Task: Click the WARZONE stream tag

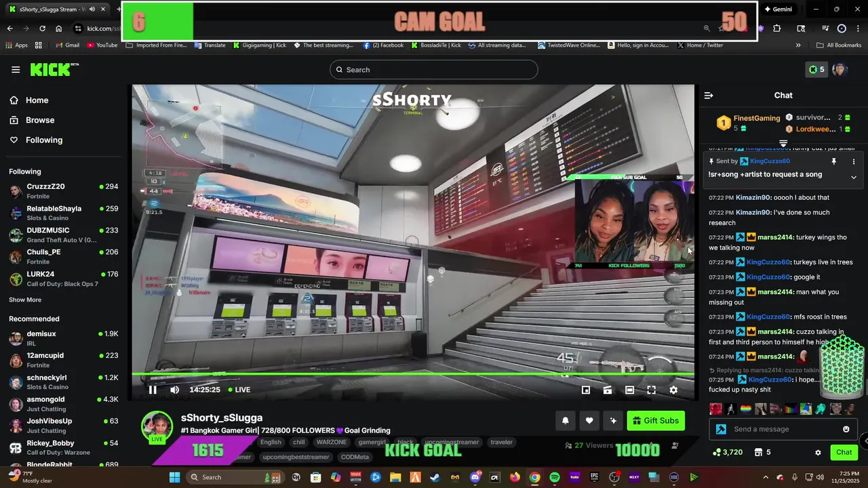Action: point(332,442)
